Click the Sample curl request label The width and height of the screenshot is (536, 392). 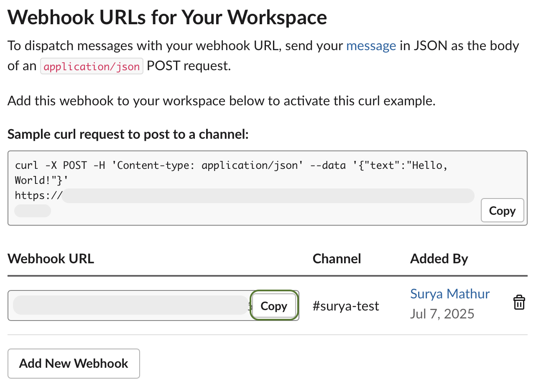click(x=128, y=134)
